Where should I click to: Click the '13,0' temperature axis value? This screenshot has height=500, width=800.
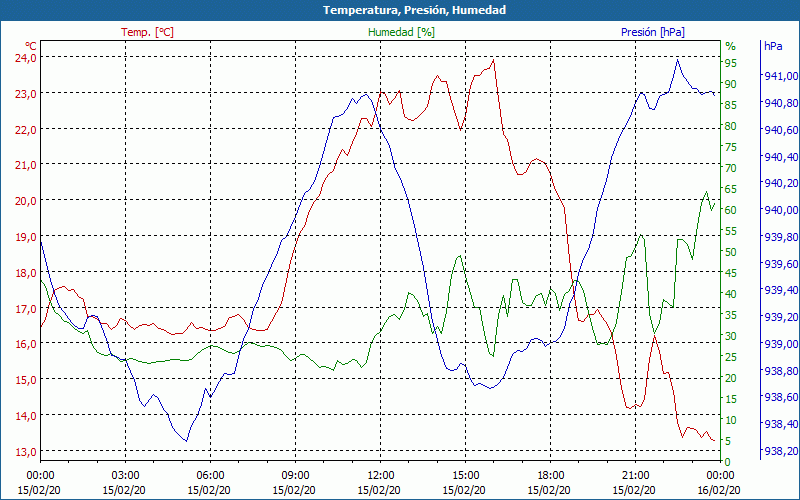(25, 452)
